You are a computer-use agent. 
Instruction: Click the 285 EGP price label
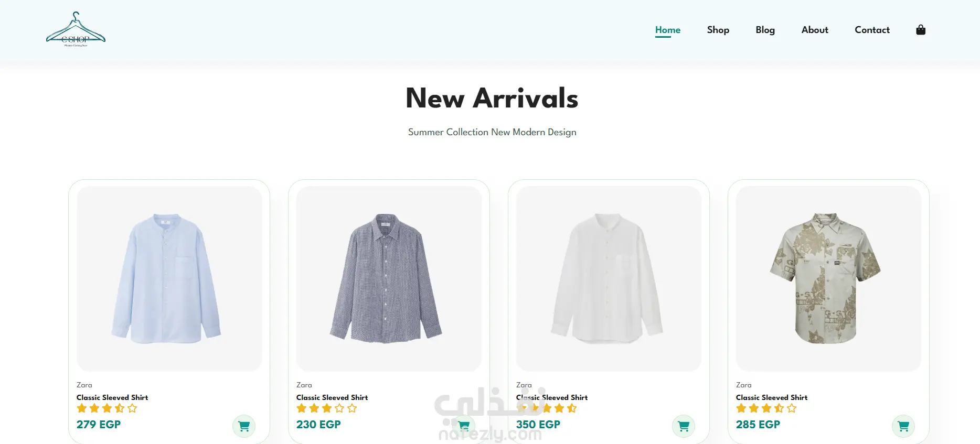pos(758,425)
